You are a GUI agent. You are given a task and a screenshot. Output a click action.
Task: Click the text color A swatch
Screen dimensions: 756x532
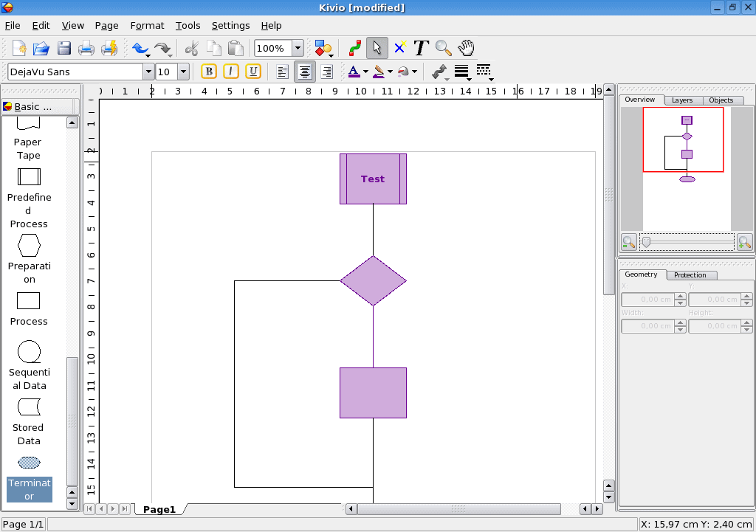pyautogui.click(x=354, y=72)
